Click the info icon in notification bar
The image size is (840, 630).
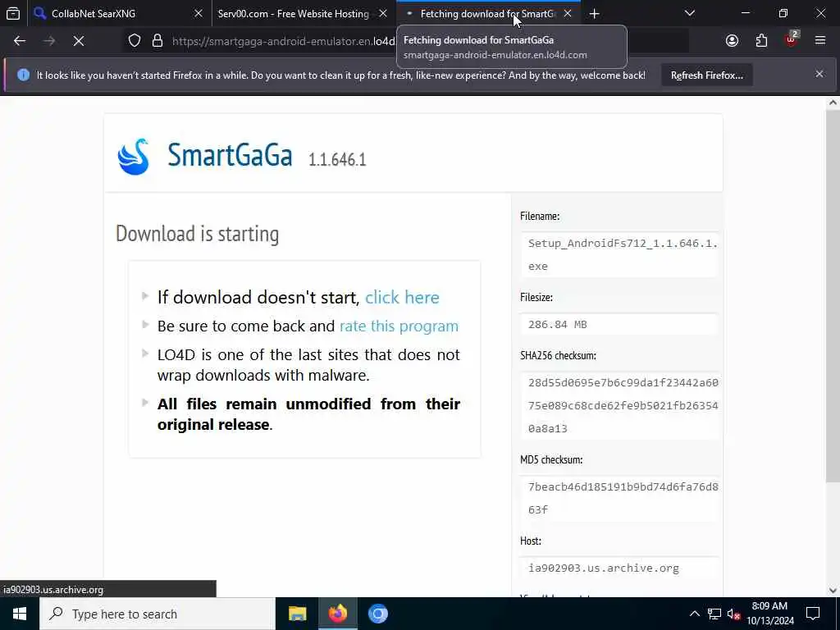tap(23, 75)
